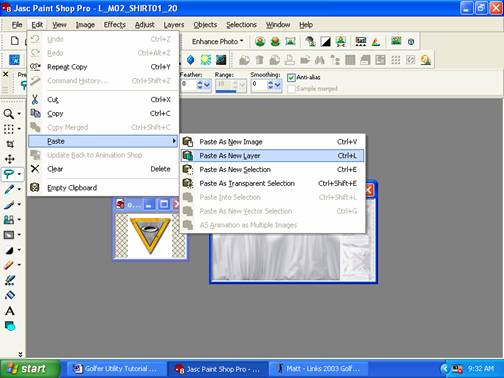The height and width of the screenshot is (378, 504).
Task: Choose Empty Clipboard from Edit menu
Action: (x=103, y=188)
